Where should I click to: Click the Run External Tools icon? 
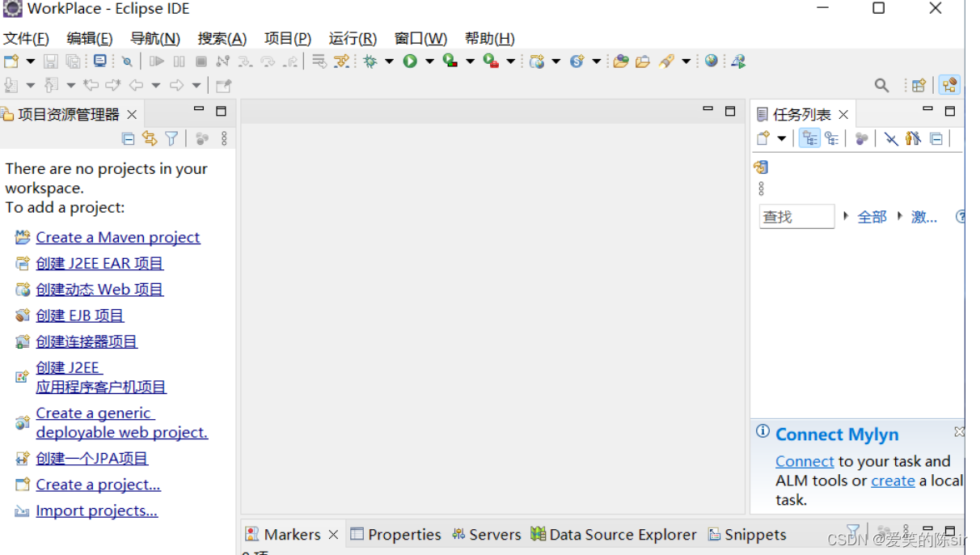(491, 61)
